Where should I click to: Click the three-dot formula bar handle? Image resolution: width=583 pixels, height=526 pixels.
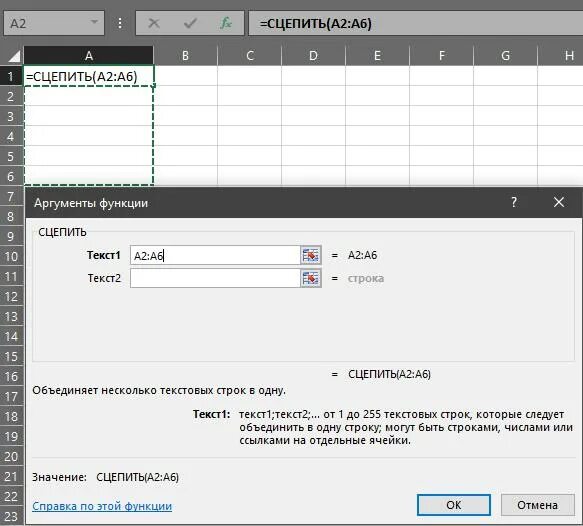(120, 23)
